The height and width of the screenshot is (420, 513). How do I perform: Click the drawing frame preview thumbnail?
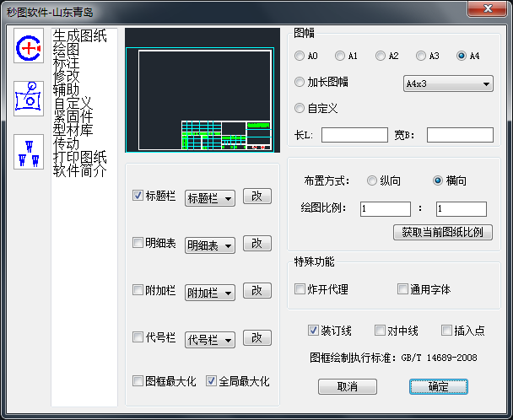tap(202, 90)
